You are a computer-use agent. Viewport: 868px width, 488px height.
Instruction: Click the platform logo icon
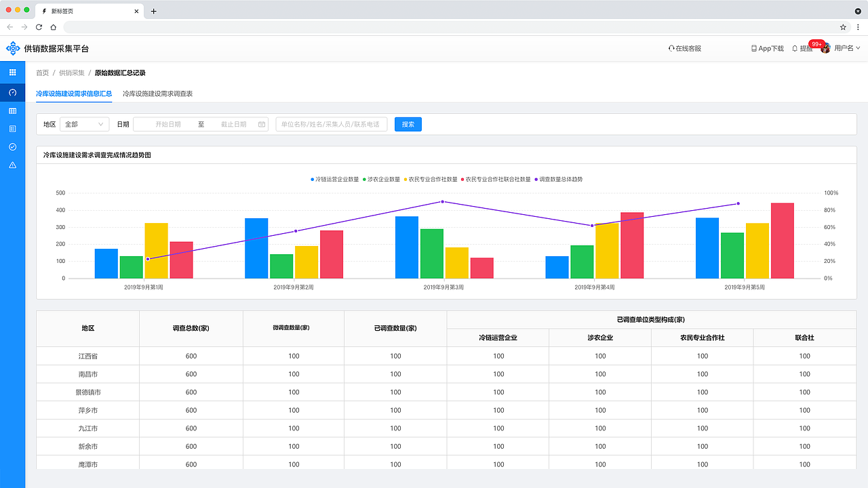pyautogui.click(x=13, y=49)
